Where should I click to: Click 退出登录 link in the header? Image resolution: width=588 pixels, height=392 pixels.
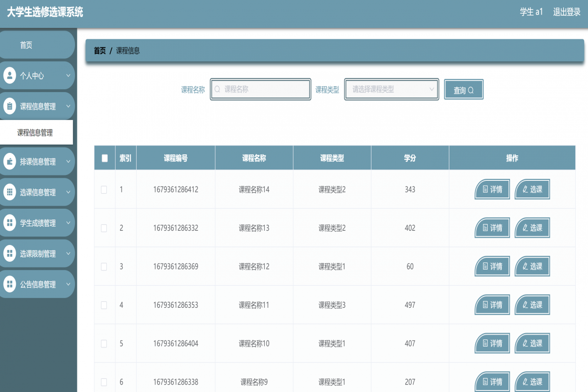pos(566,12)
